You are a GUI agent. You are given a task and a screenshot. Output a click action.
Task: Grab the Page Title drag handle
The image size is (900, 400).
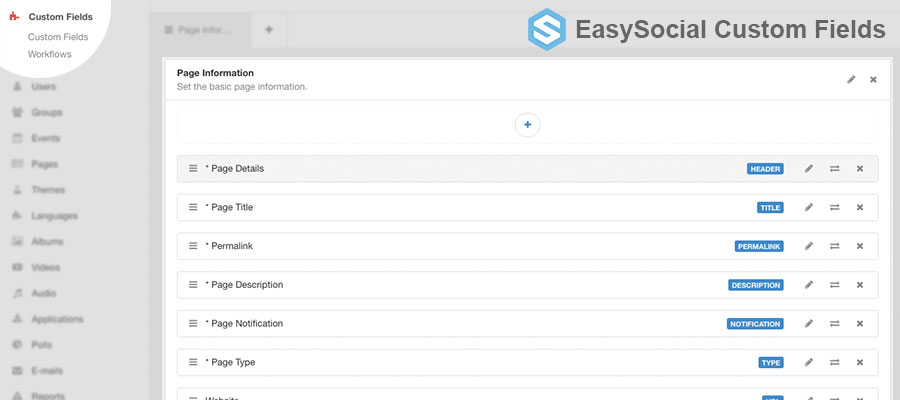click(x=193, y=207)
